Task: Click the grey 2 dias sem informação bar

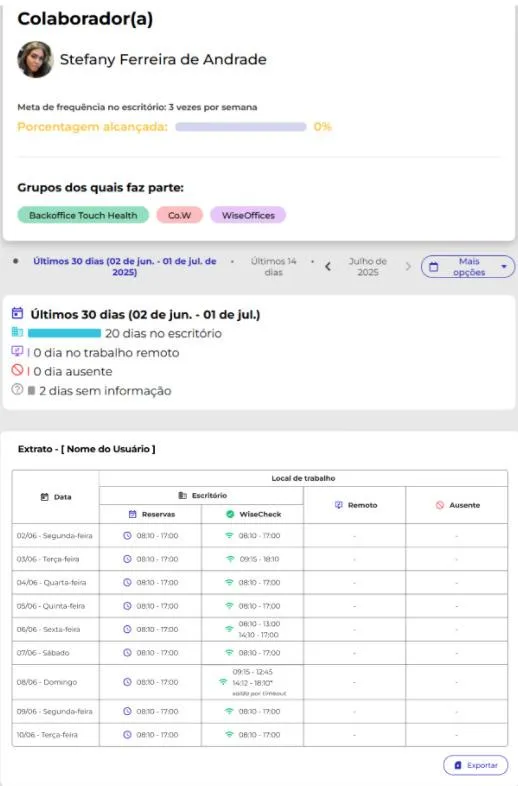Action: 31,390
